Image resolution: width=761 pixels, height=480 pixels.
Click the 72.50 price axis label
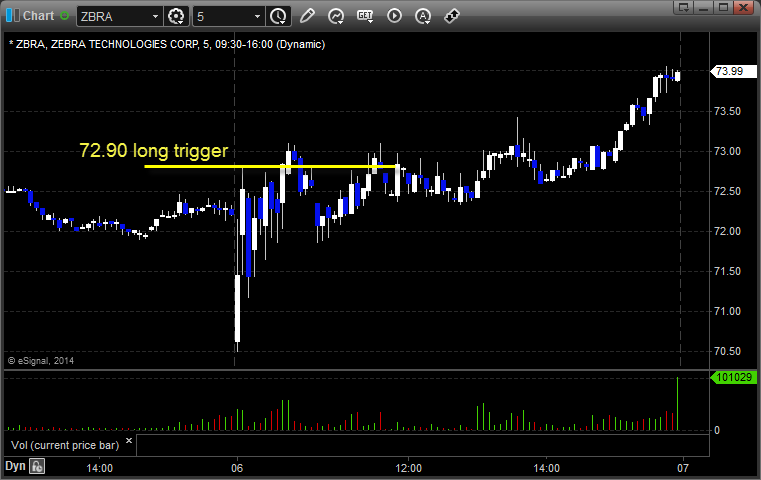pos(727,191)
